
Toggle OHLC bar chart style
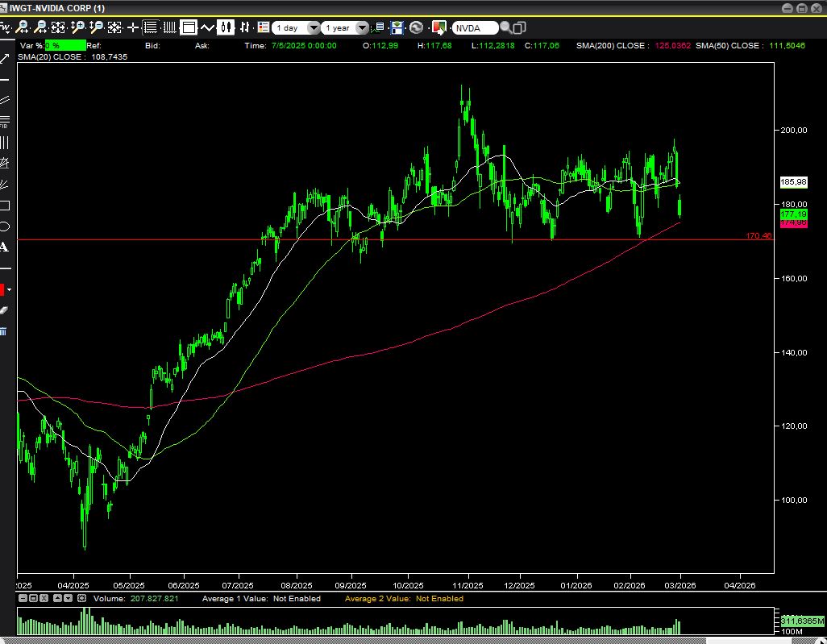click(x=245, y=27)
